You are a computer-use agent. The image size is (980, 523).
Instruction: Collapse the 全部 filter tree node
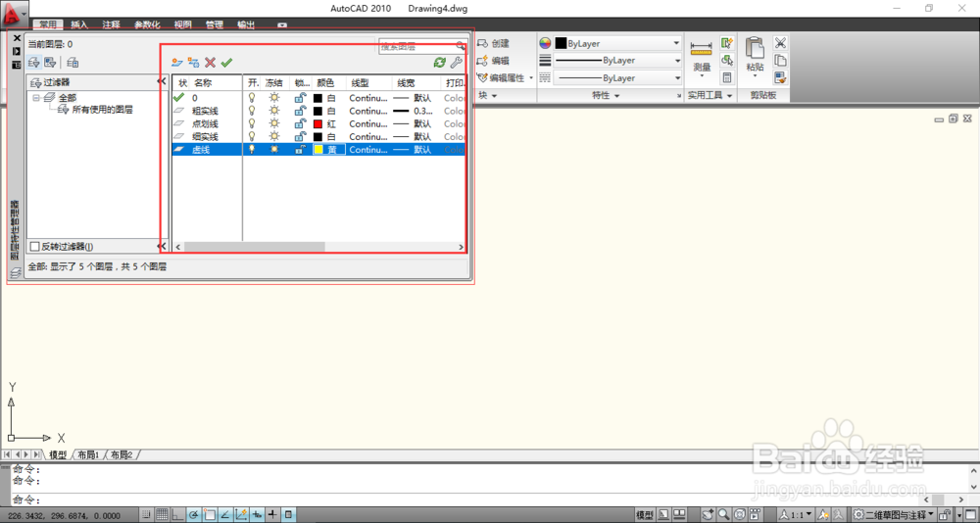(36, 98)
